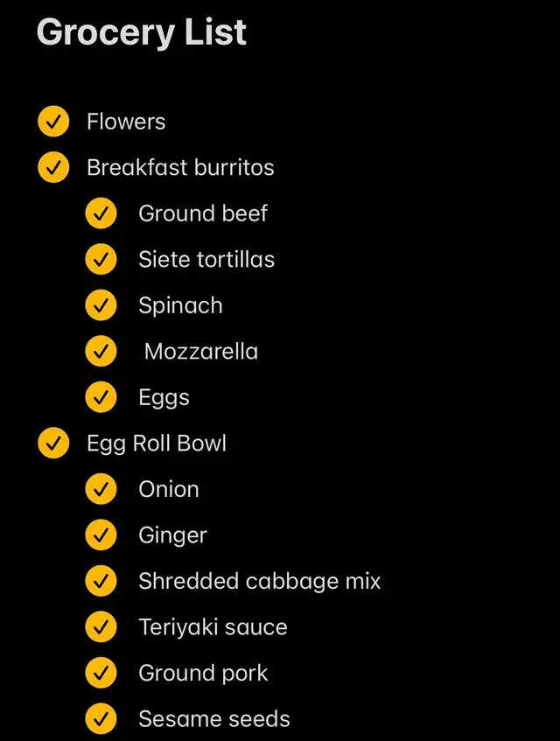This screenshot has width=560, height=741.
Task: Click the Flowers item text
Action: pyautogui.click(x=126, y=122)
